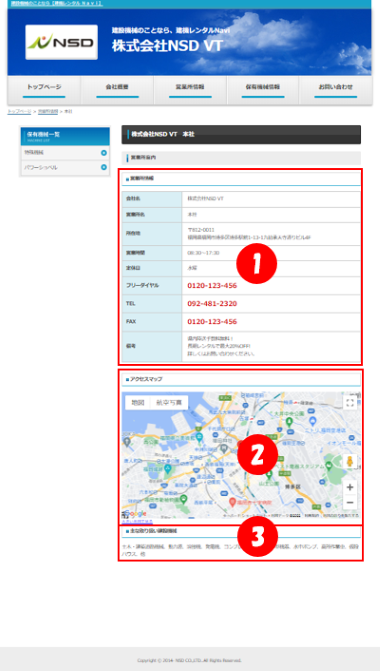380x671 pixels.
Task: Click the Google logo on the map
Action: coord(135,514)
